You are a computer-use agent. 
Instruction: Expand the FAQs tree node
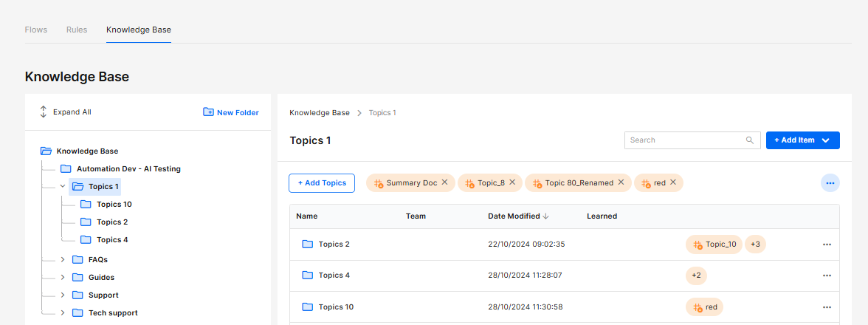63,259
